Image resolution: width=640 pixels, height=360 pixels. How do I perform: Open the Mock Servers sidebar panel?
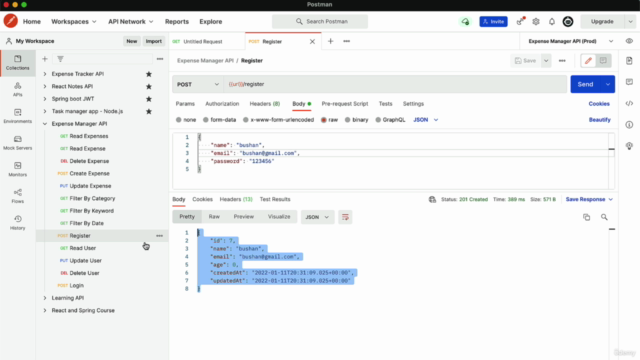[x=18, y=143]
